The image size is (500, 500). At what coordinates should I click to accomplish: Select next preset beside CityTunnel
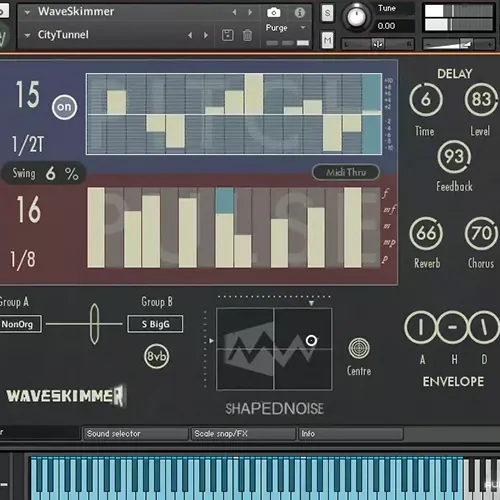206,35
